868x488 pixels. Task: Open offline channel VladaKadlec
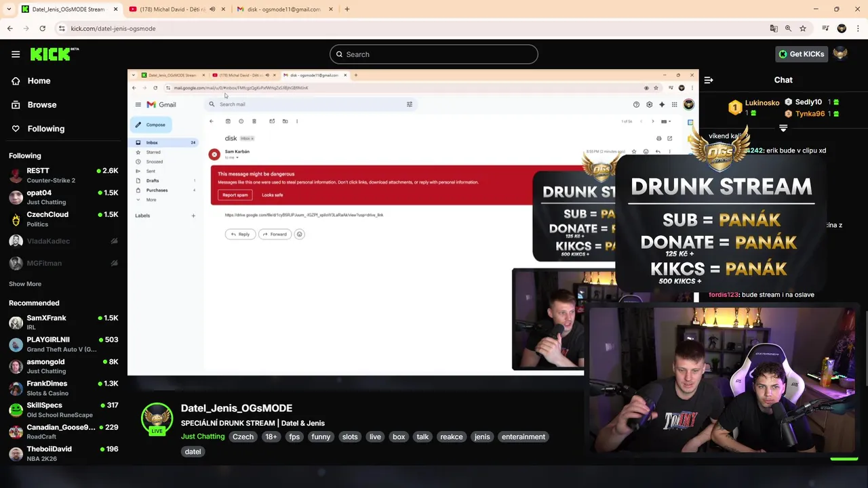point(64,241)
